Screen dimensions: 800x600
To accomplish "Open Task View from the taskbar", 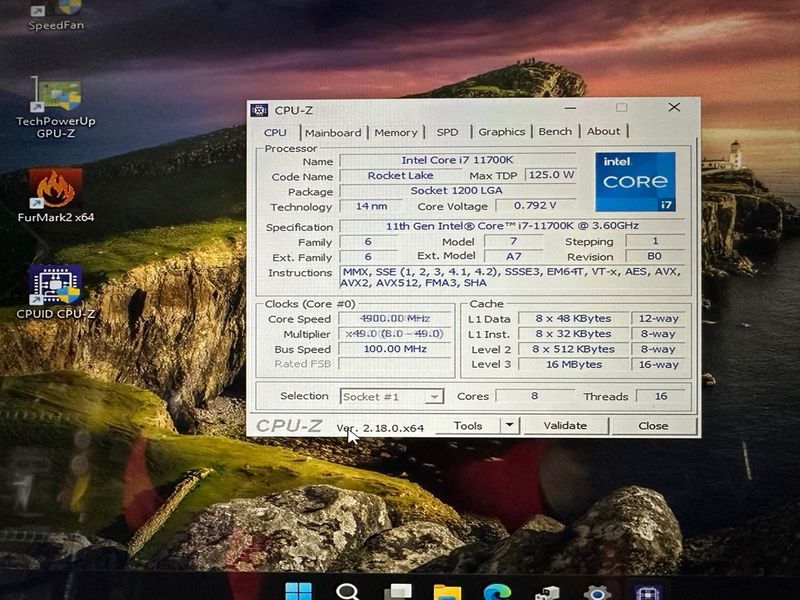I will (397, 592).
